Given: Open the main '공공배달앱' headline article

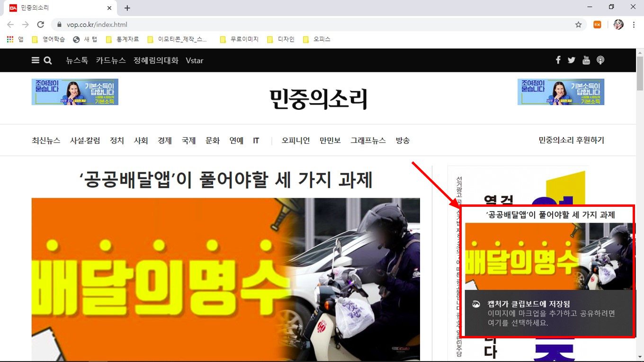Looking at the screenshot, I should coord(226,180).
